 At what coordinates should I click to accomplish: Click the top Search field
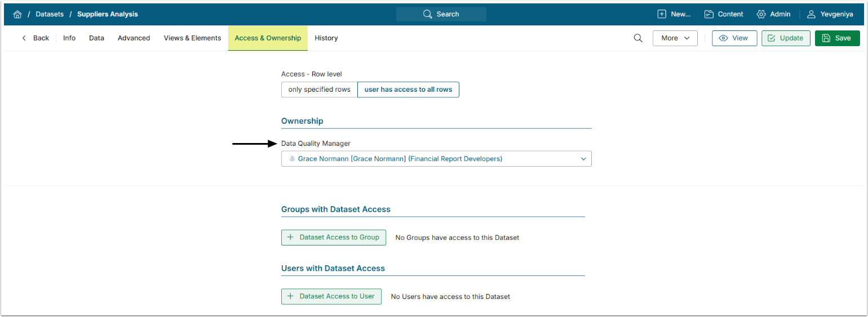(441, 14)
